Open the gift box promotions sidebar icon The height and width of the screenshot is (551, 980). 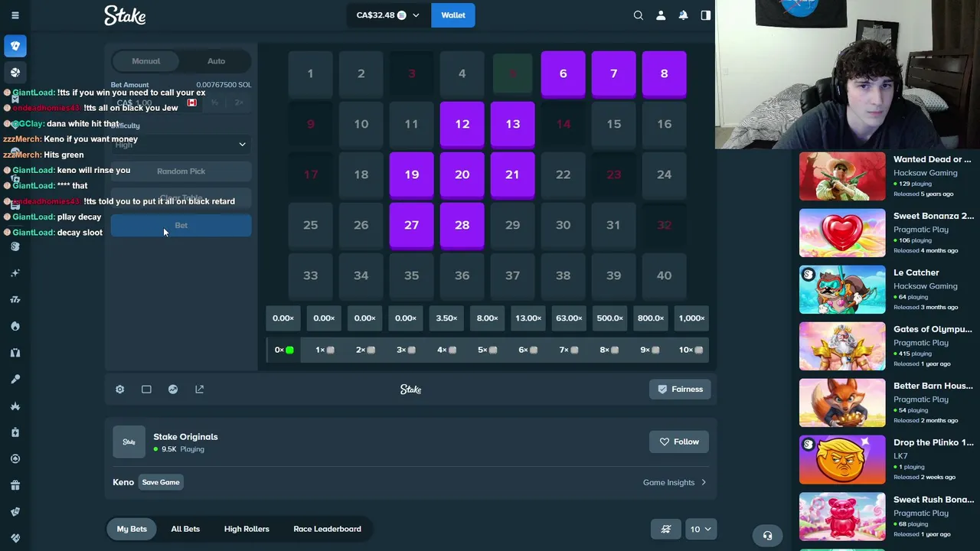(x=15, y=485)
